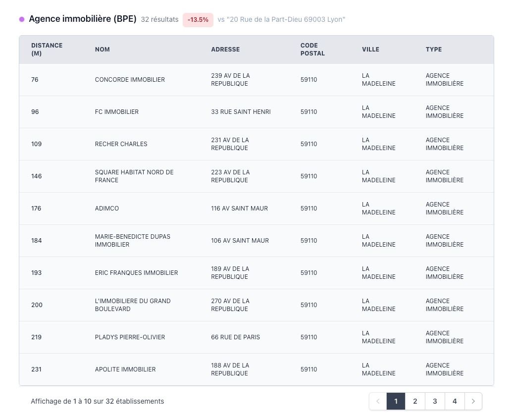This screenshot has width=513, height=420.
Task: Select APOLITE IMMOBILIER in the table
Action: point(125,369)
